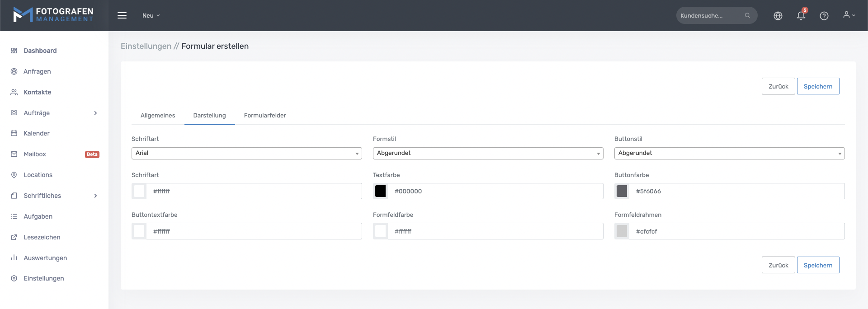868x309 pixels.
Task: Open the notifications bell icon
Action: 801,16
